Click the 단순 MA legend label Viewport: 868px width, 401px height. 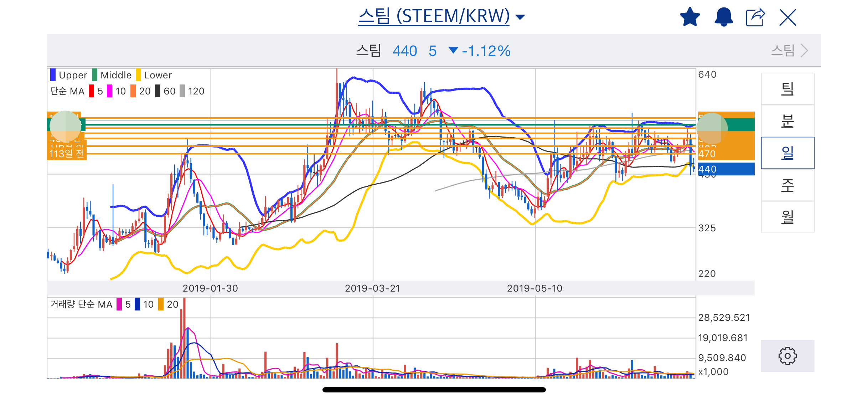pyautogui.click(x=67, y=91)
